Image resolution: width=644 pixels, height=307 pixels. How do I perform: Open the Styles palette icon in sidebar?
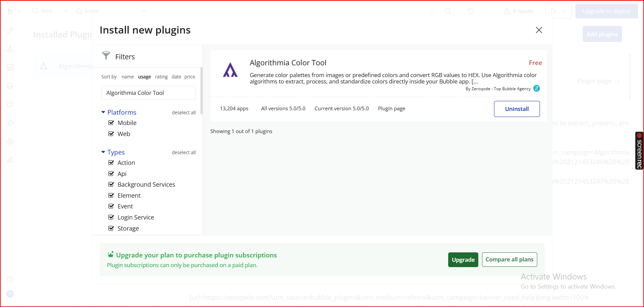click(x=10, y=105)
